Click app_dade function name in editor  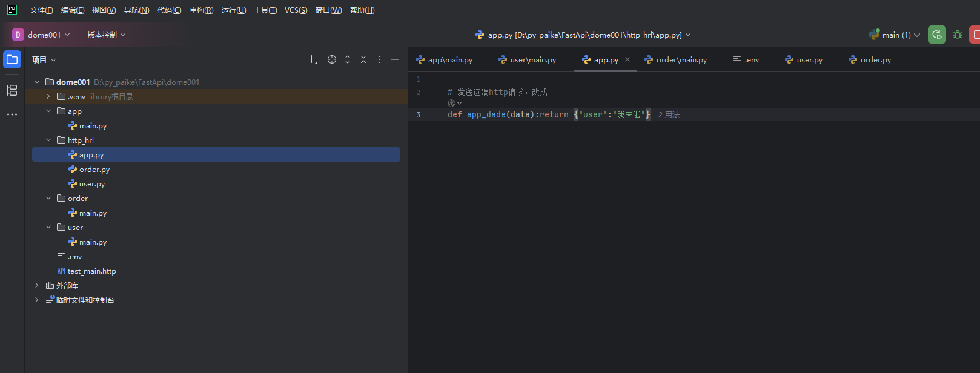click(486, 114)
